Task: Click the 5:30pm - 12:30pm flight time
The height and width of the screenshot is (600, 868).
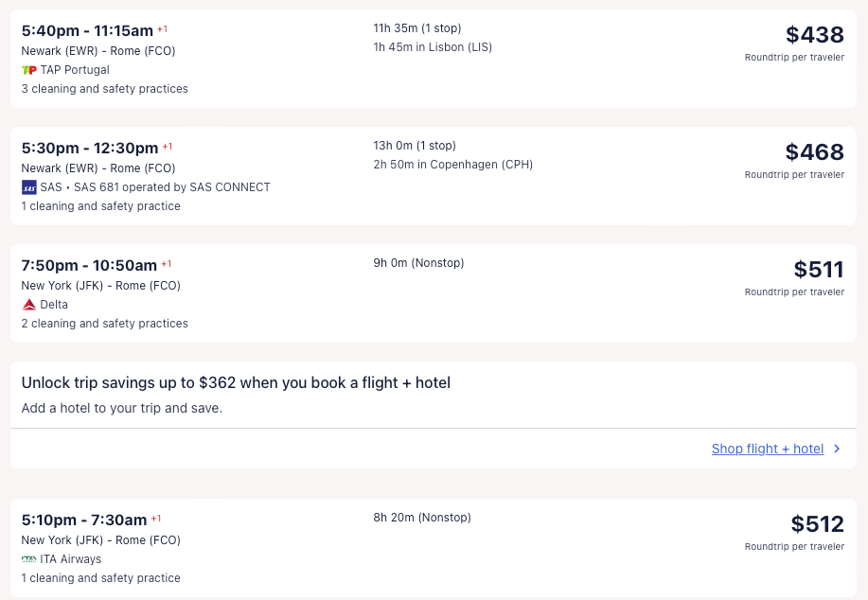Action: [x=90, y=148]
